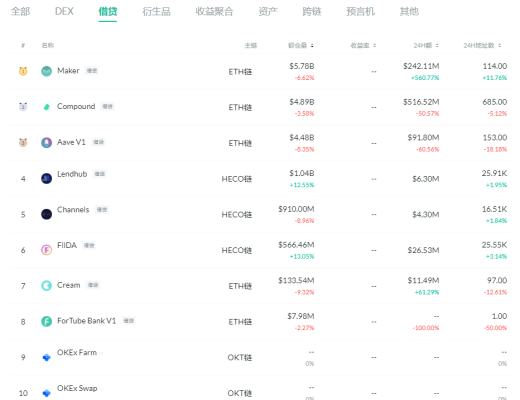Viewport: 520px width, 400px height.
Task: Click the ForTube Bank V1 logo icon
Action: [x=46, y=321]
